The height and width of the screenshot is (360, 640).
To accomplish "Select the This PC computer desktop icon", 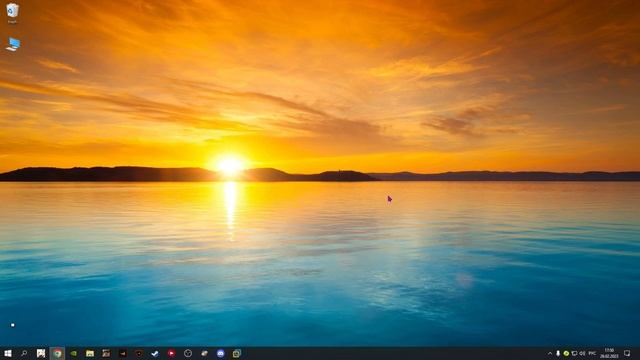I will point(13,44).
